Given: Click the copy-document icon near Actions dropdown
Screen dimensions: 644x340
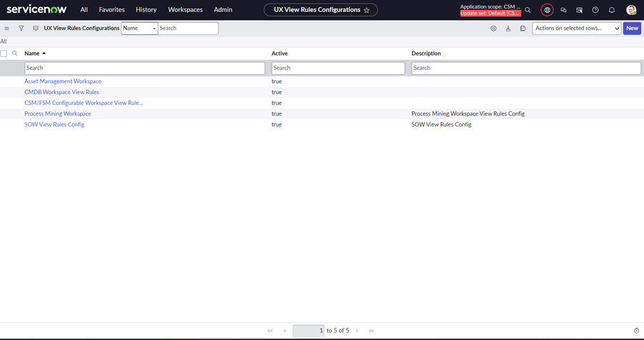Looking at the screenshot, I should (523, 29).
